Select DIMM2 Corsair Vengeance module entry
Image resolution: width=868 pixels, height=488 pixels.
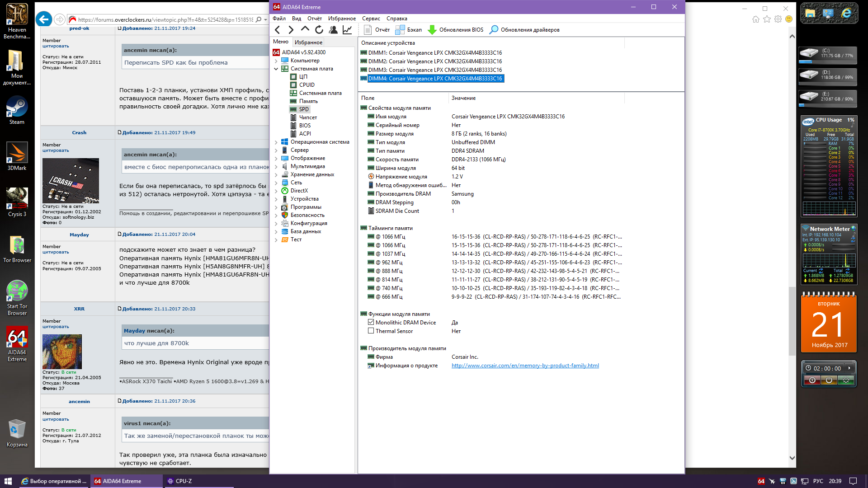(434, 61)
